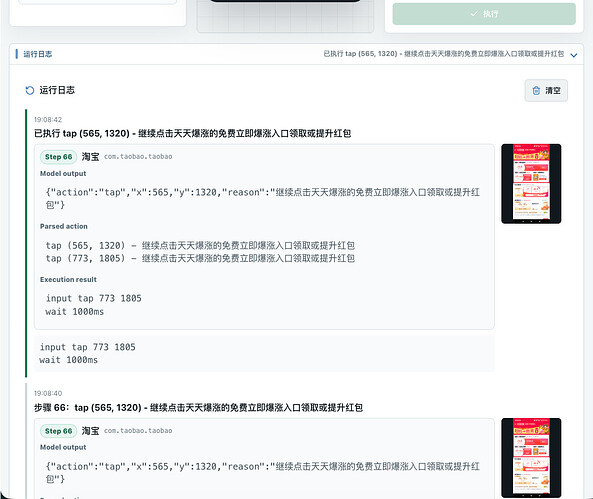Select the Step 66 badge in 19:08:40 entry
593x499 pixels.
tap(58, 431)
